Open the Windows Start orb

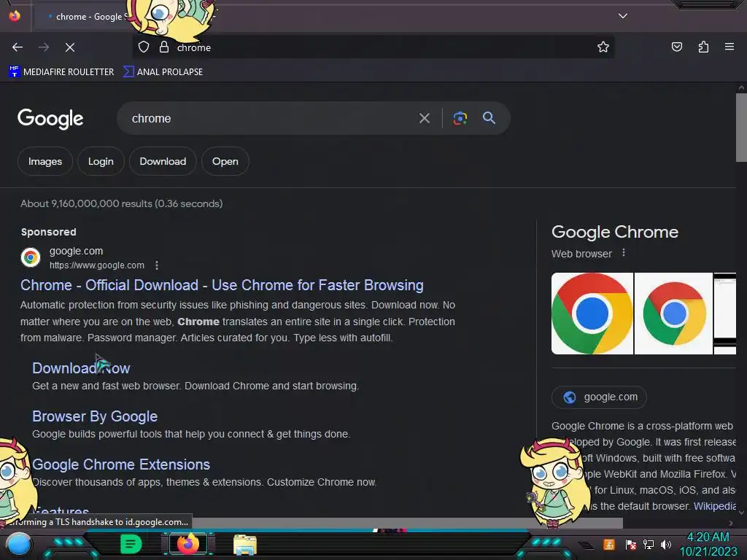19,544
